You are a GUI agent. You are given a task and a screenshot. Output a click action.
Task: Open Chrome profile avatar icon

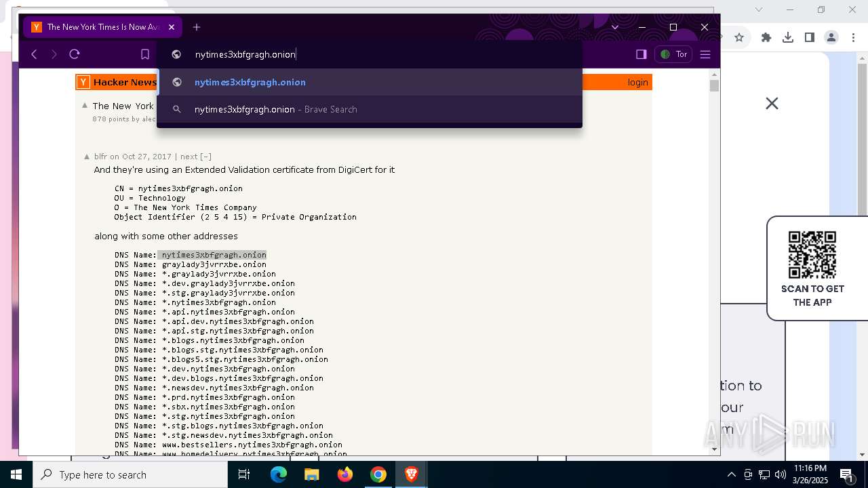pos(831,37)
